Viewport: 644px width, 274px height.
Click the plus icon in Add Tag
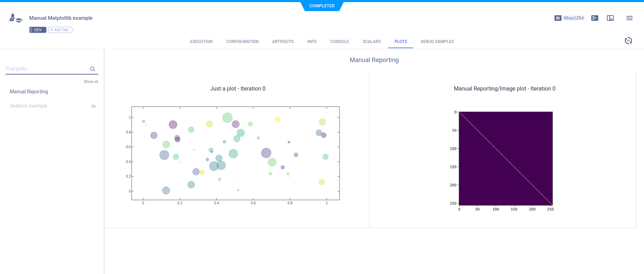click(x=52, y=30)
